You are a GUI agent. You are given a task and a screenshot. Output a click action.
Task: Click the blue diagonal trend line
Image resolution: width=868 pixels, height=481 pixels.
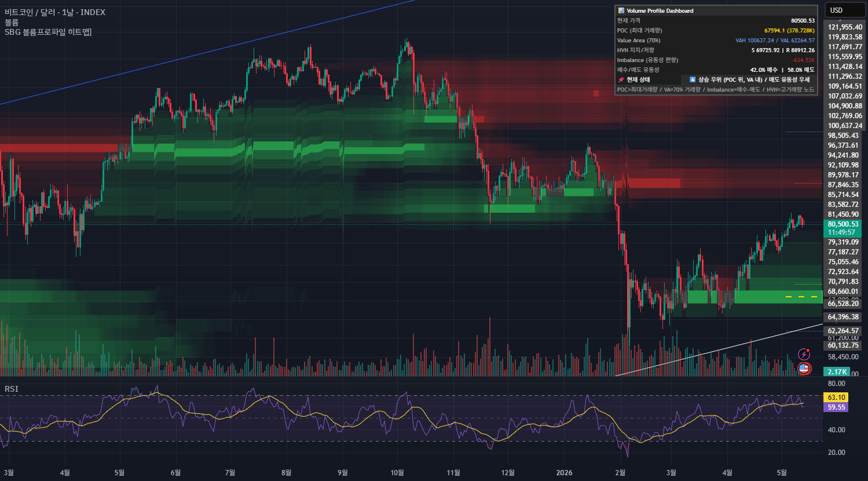click(207, 53)
